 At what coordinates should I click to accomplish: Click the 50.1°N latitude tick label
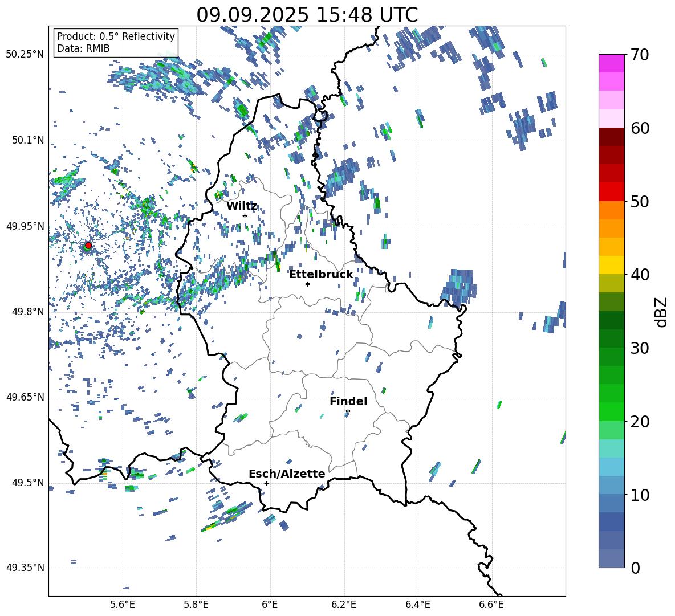point(27,140)
